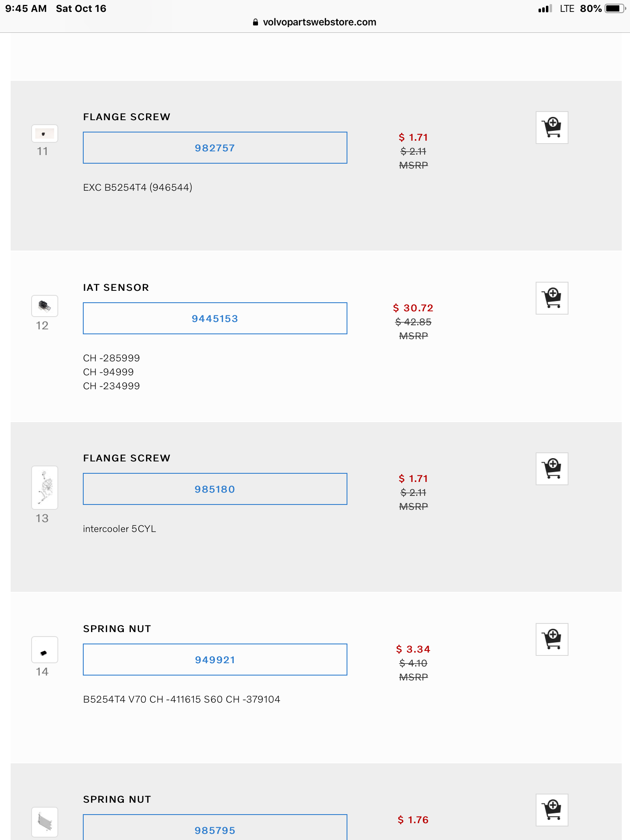Tap the lock icon beside the URL
The image size is (630, 840).
pos(256,22)
